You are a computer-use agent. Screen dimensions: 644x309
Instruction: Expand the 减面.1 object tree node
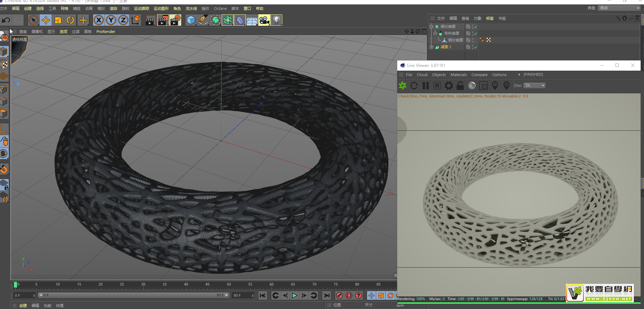click(x=431, y=47)
